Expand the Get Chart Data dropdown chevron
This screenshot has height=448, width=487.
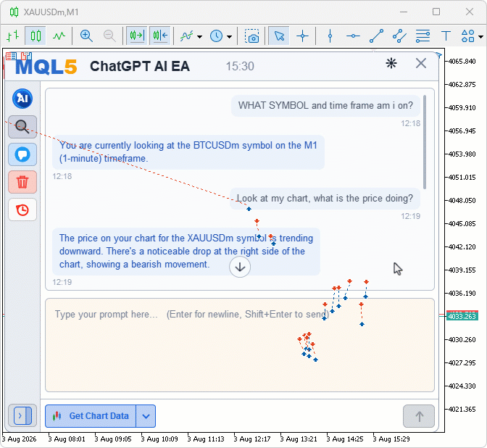point(146,415)
